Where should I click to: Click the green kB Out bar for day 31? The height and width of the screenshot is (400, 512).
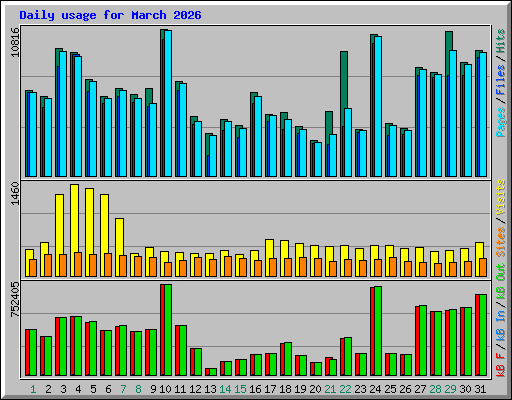483,335
